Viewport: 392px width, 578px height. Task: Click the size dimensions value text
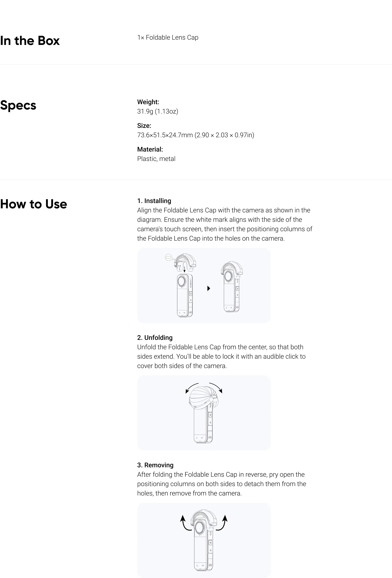pos(195,135)
